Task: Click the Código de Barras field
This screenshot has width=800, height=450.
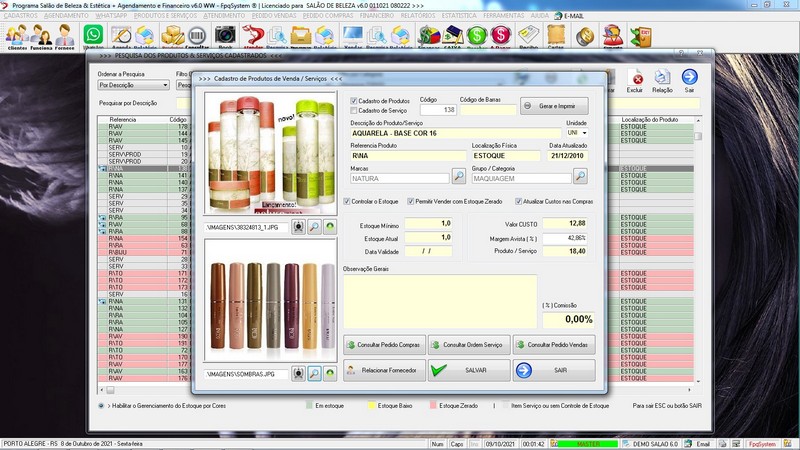Action: pos(488,110)
